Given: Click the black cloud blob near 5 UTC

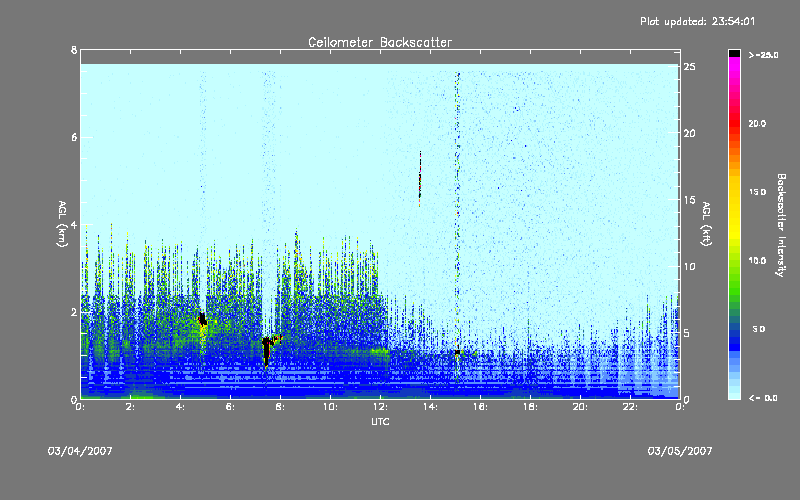Looking at the screenshot, I should tap(203, 319).
